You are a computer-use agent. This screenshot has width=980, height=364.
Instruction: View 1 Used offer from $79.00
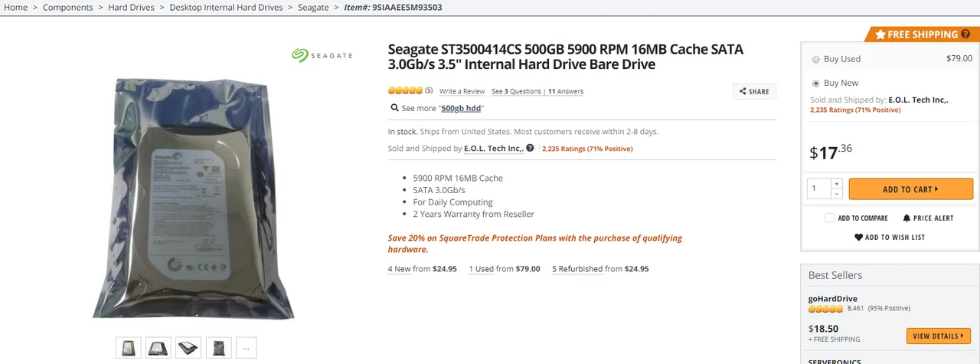(x=505, y=269)
